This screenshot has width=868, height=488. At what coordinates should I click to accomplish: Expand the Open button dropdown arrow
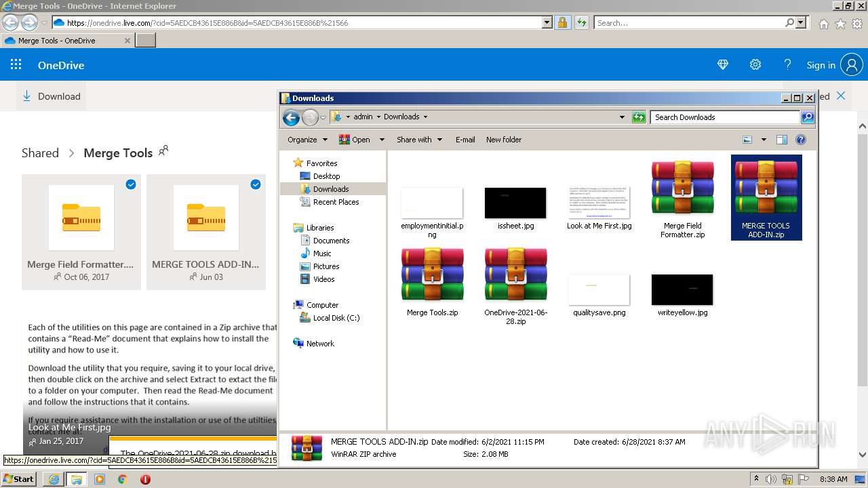point(382,140)
